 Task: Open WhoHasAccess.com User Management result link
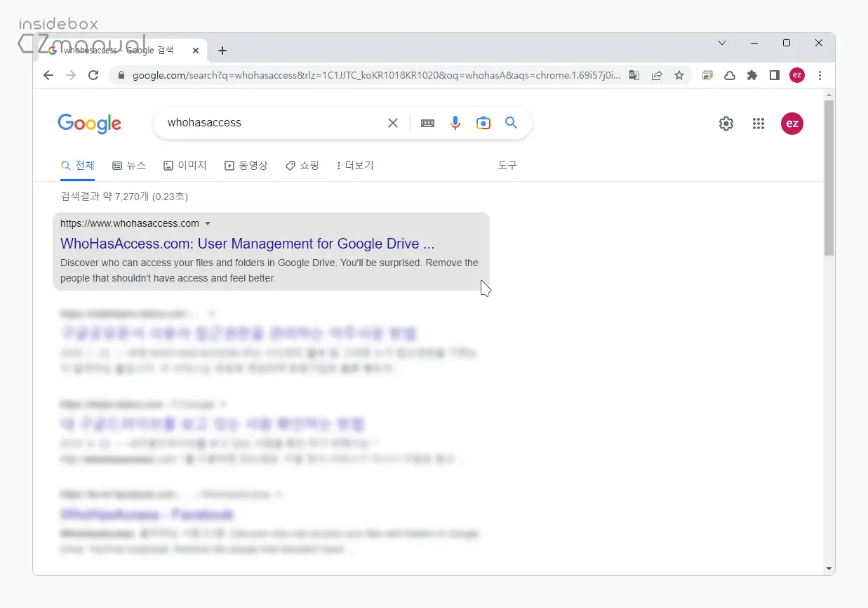click(x=248, y=244)
